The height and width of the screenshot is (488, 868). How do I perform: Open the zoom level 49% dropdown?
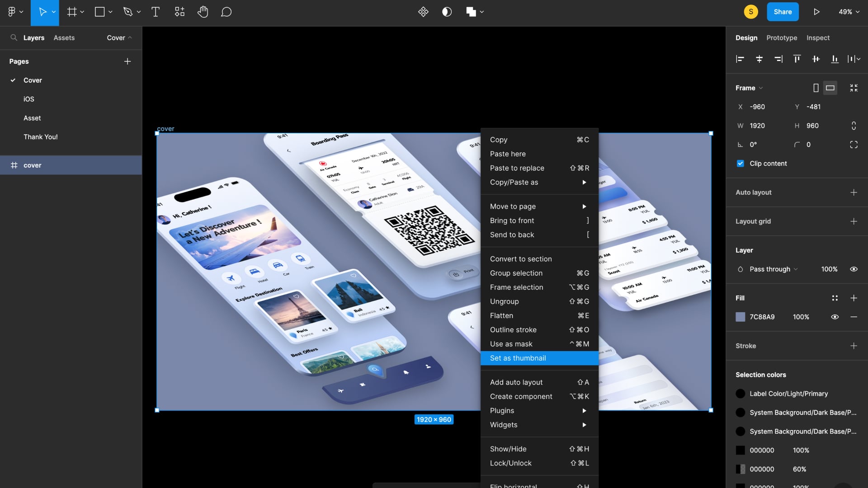click(x=848, y=12)
